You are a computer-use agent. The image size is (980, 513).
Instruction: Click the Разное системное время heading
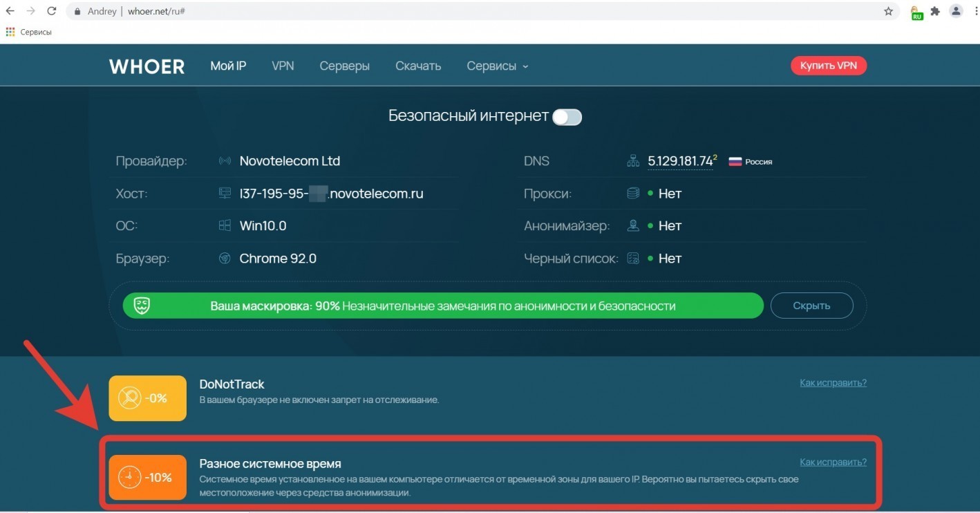coord(270,464)
